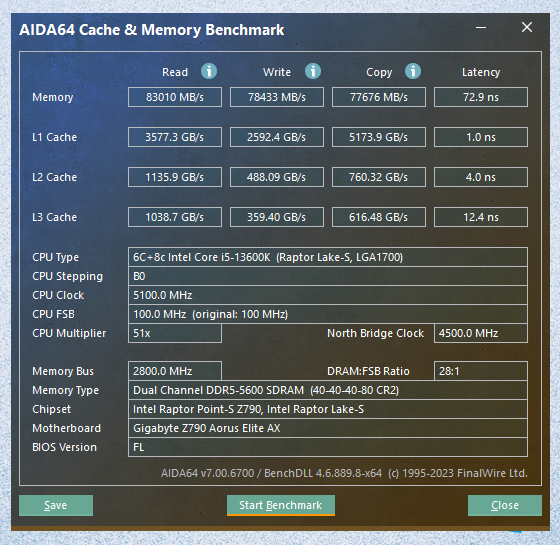
Task: Click Start Benchmark button
Action: click(281, 505)
